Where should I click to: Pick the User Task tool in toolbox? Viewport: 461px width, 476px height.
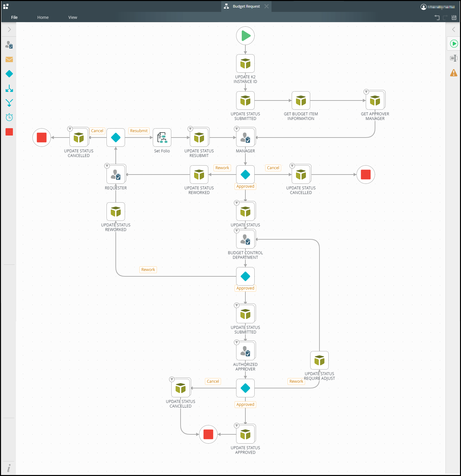point(9,45)
